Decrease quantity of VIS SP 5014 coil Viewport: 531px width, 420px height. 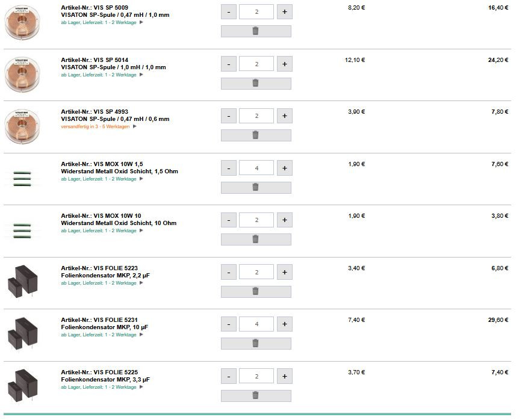[x=229, y=64]
